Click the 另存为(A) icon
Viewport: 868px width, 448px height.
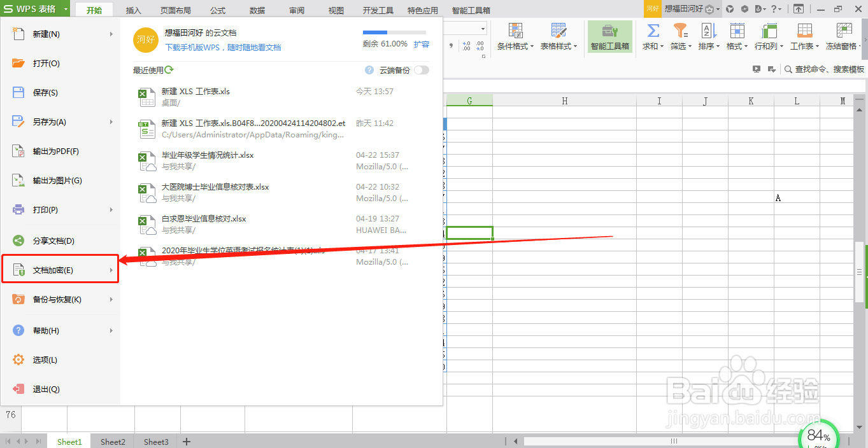pos(18,122)
